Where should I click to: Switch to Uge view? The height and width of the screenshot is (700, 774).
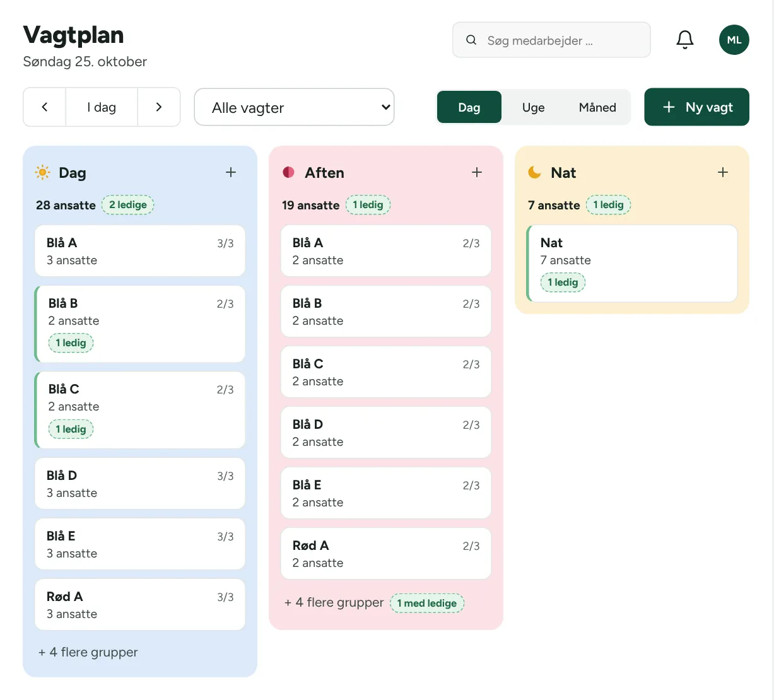coord(534,107)
